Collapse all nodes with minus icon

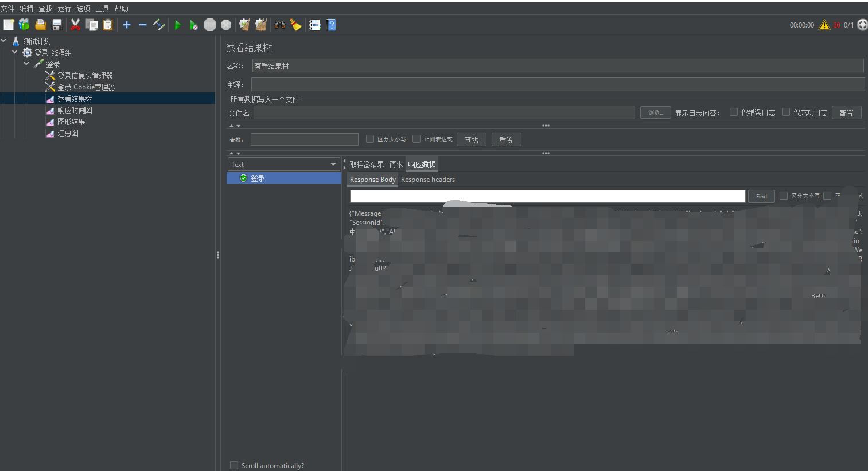click(143, 25)
